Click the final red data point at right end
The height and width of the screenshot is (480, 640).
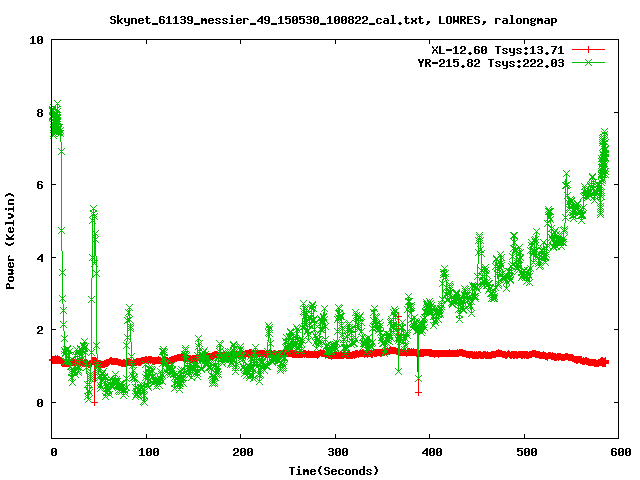(x=605, y=361)
